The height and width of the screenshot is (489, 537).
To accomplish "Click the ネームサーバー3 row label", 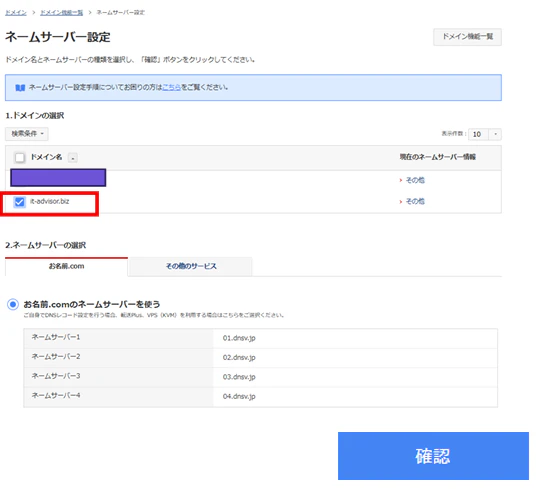I will pos(56,376).
